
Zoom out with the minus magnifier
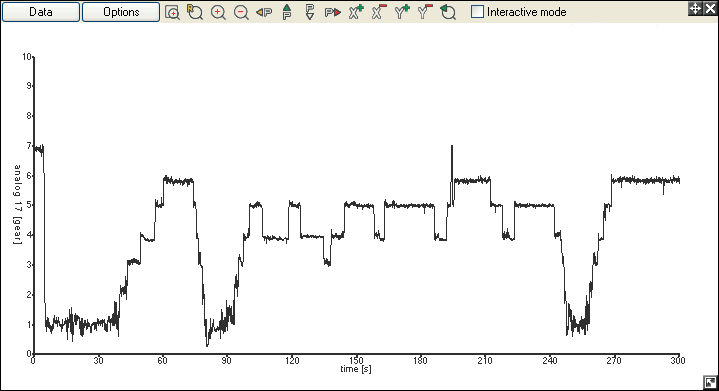(241, 12)
